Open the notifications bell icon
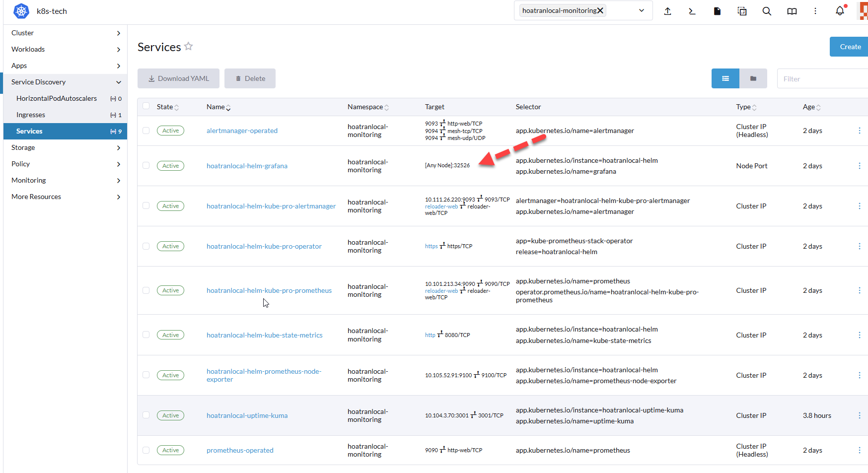 840,11
